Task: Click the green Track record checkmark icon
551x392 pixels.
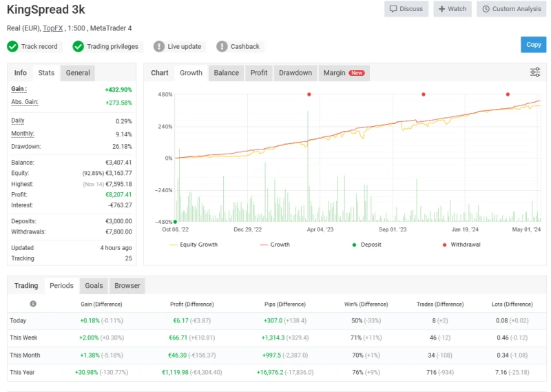Action: (12, 46)
